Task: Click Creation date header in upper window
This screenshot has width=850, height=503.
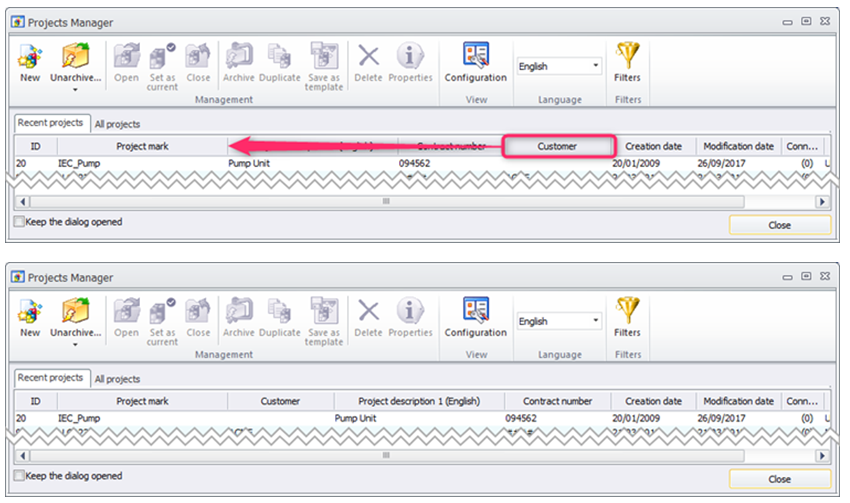Action: (x=653, y=146)
